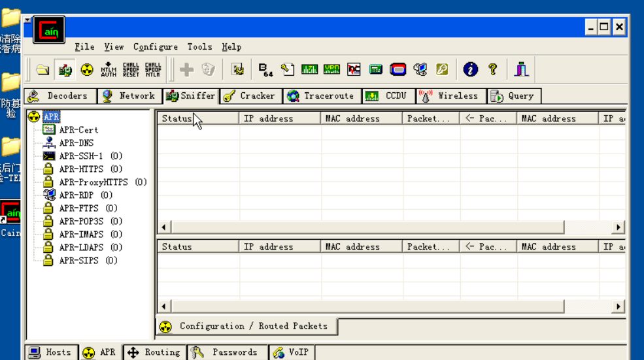
Task: Click the upper table Packet... column header
Action: click(431, 119)
